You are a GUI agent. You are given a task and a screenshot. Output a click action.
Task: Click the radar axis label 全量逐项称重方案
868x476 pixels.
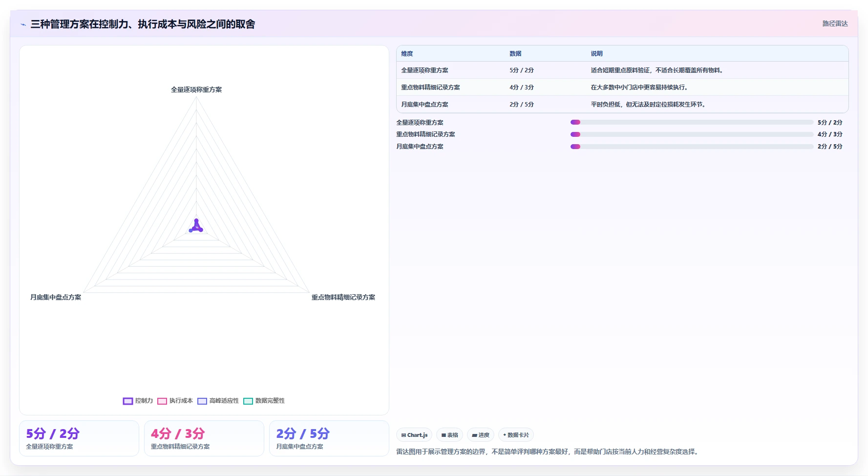click(196, 90)
